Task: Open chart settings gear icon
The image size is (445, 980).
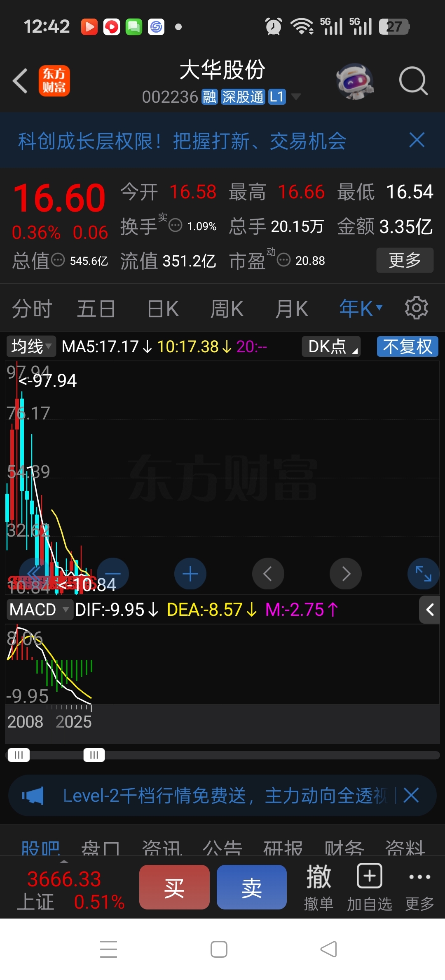Action: [x=417, y=308]
